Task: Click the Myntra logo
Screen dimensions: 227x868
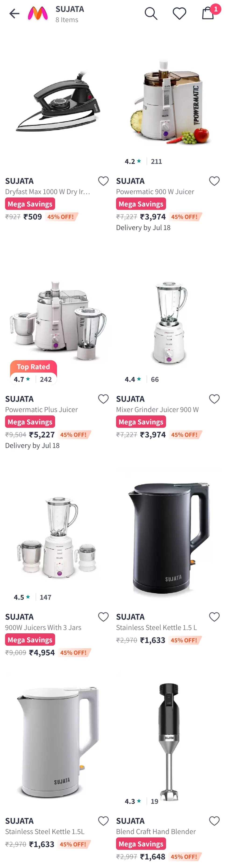Action: coord(37,14)
